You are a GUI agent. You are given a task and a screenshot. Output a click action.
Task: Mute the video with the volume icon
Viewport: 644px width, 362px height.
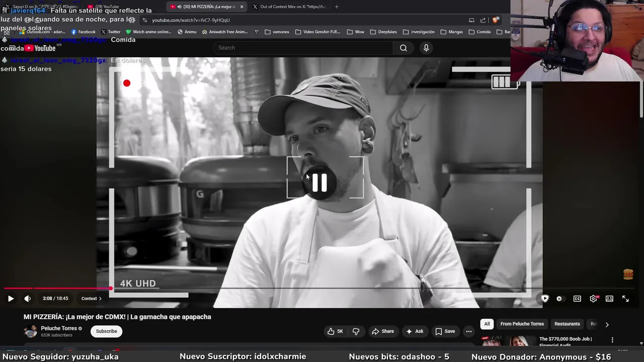(28, 299)
